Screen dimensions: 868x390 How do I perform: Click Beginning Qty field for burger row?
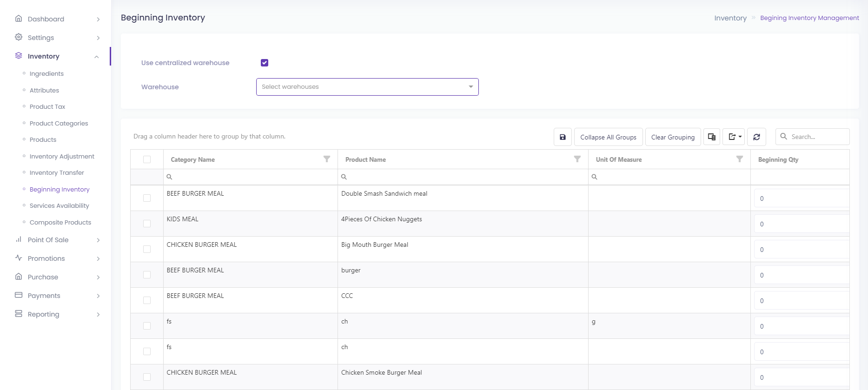click(802, 275)
